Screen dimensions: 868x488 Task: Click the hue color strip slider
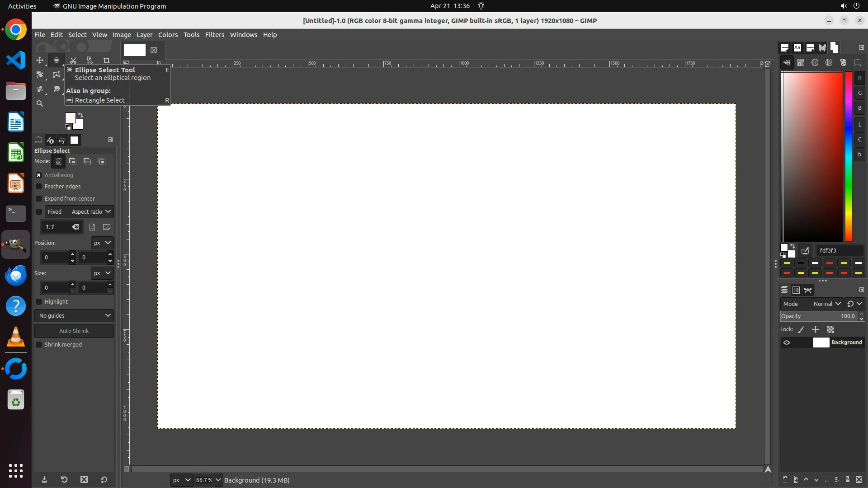click(x=849, y=156)
